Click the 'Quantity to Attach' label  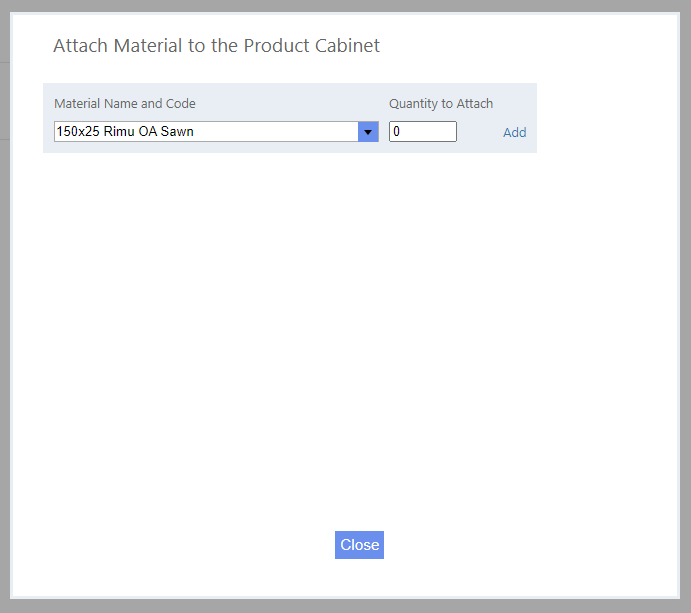[x=441, y=104]
